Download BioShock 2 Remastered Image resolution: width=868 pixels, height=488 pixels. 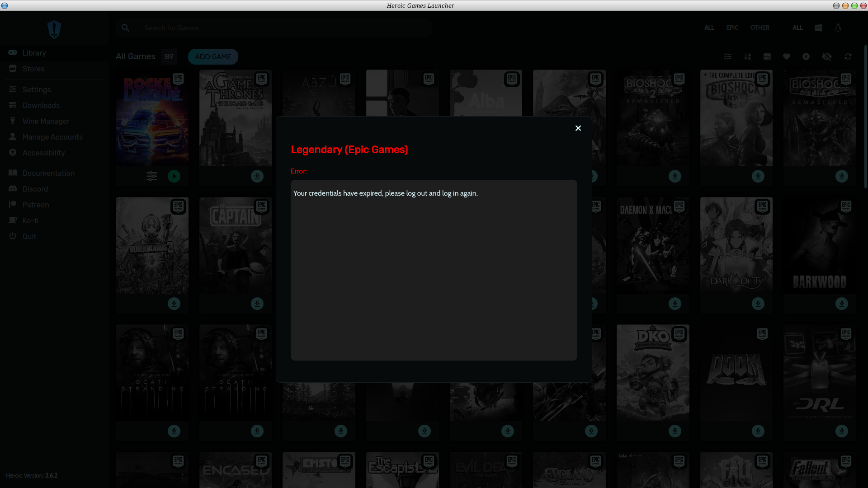(x=675, y=176)
